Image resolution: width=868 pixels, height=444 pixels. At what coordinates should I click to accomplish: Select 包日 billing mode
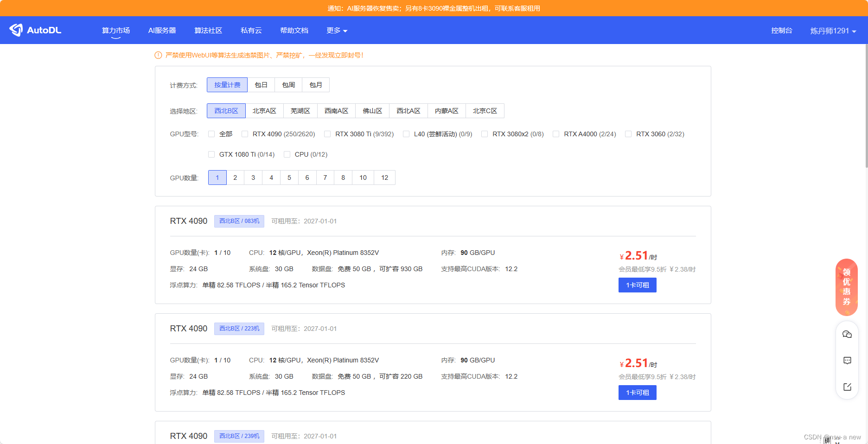pos(261,85)
